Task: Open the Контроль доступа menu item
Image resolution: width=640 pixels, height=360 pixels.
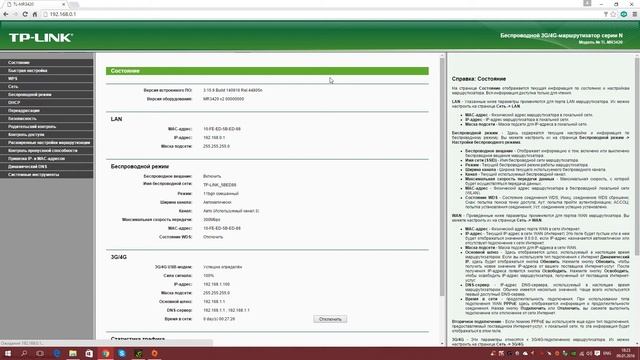Action: (x=47, y=134)
